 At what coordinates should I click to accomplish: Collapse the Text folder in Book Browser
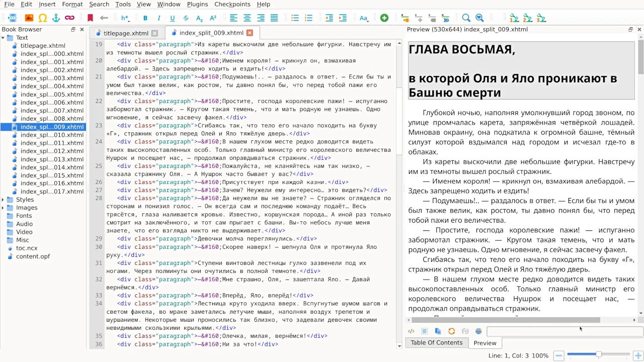click(3, 38)
